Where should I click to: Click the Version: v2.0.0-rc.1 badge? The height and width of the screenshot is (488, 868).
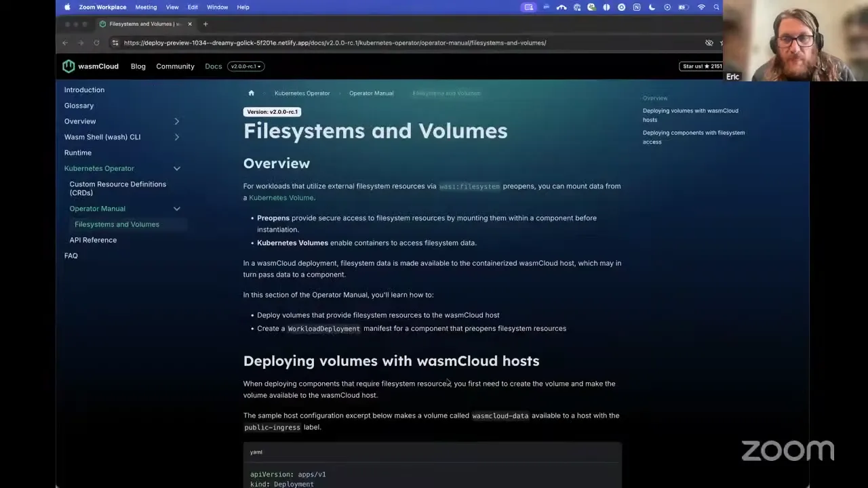pos(272,112)
